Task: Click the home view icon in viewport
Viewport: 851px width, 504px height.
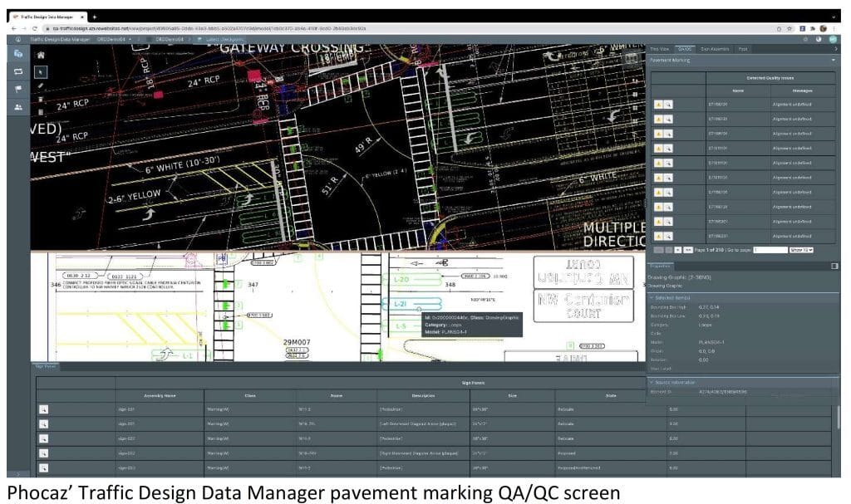Action: pos(40,55)
